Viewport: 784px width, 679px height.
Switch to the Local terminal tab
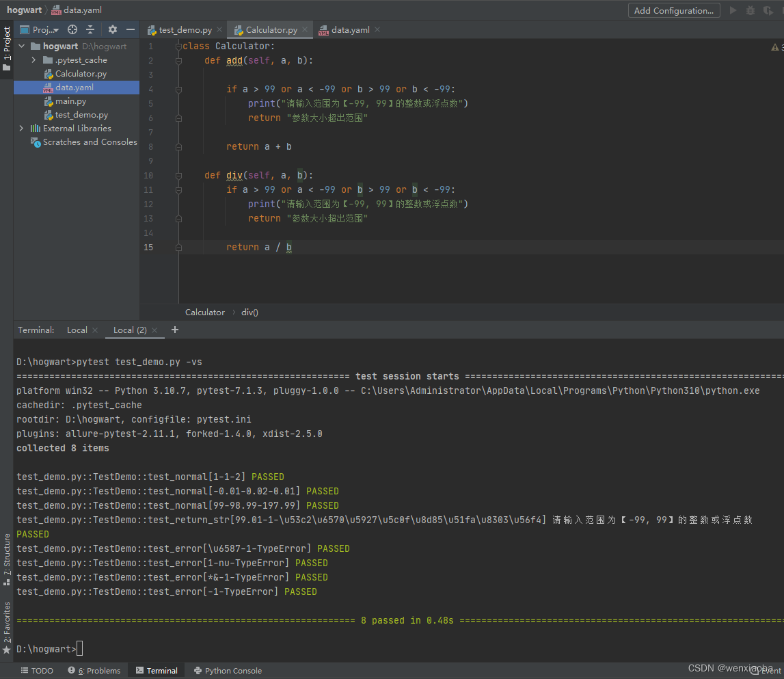[77, 330]
